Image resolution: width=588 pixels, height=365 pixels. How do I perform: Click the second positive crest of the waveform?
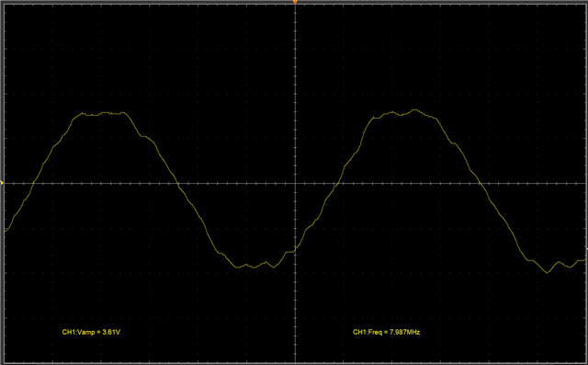414,109
